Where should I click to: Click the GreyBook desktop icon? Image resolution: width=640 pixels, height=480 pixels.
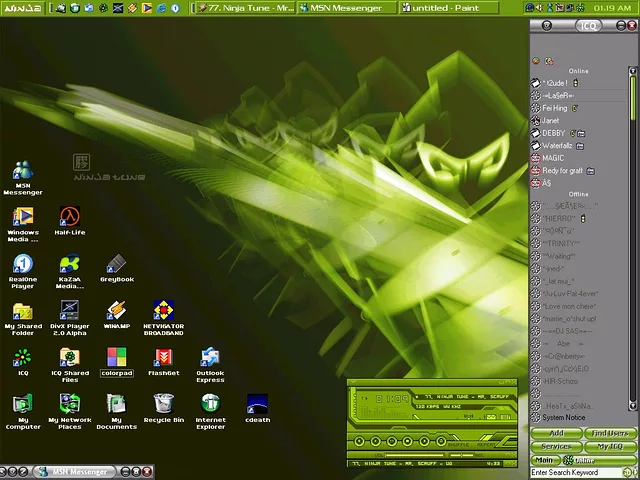117,268
